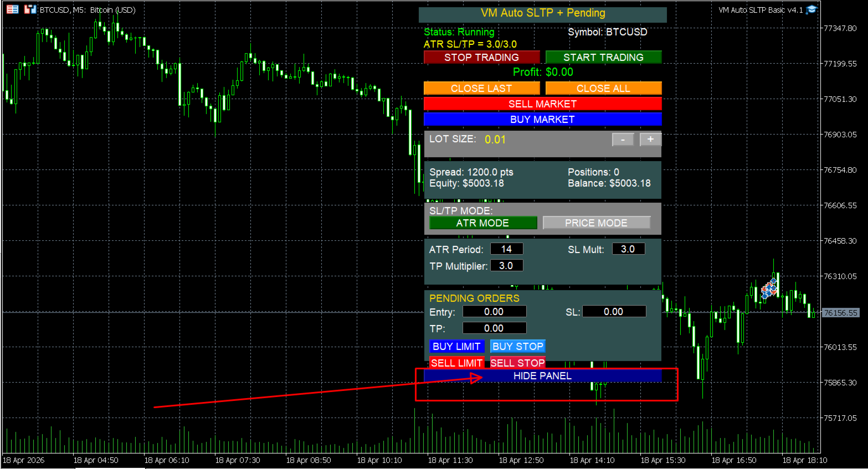
Task: Click the TP Multiplier input field
Action: coord(507,266)
